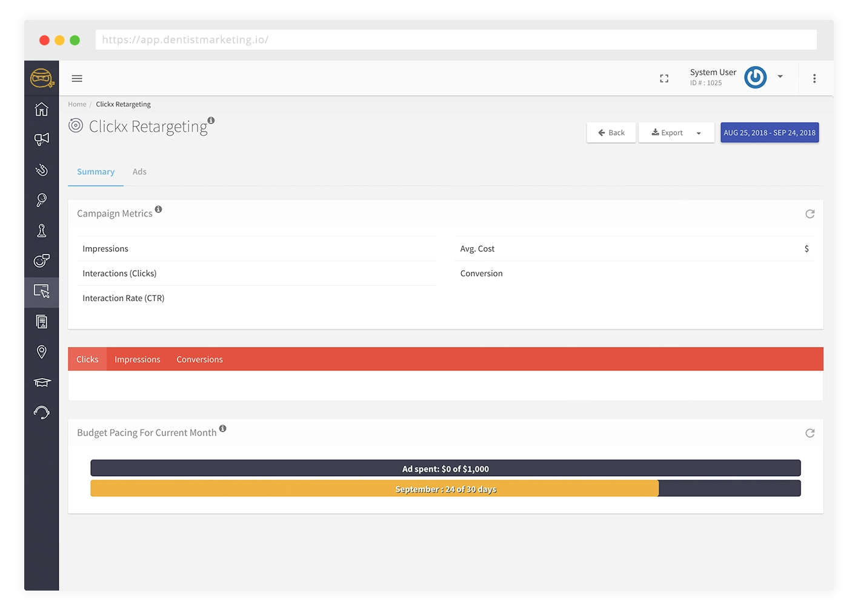Open the magnet sidebar icon
This screenshot has width=858, height=616.
[42, 170]
